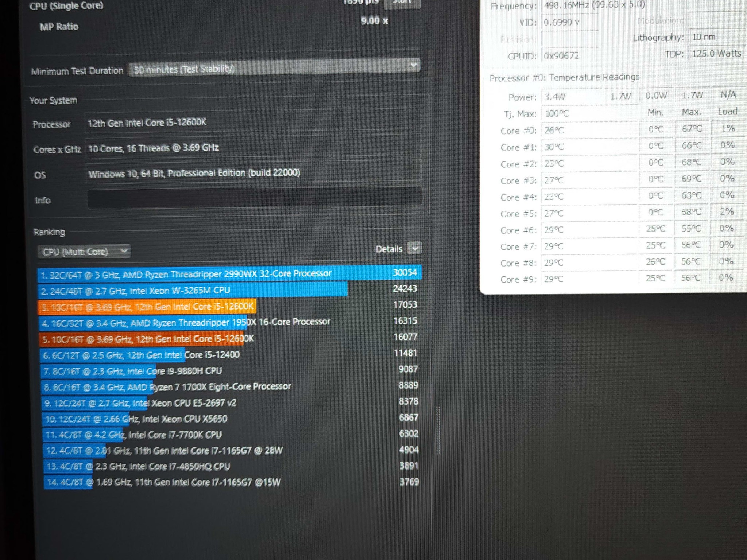Select ranking row i7-1165G7 @15W

[x=233, y=482]
